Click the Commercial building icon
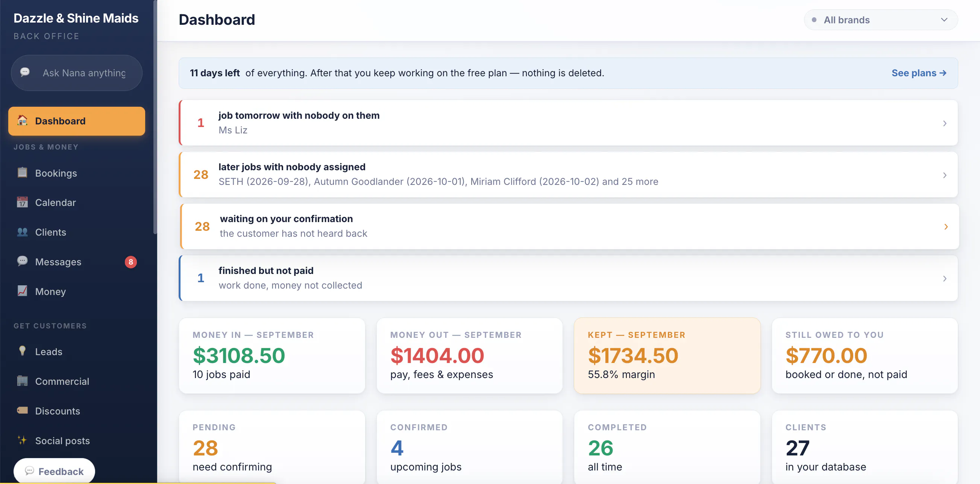 tap(23, 381)
